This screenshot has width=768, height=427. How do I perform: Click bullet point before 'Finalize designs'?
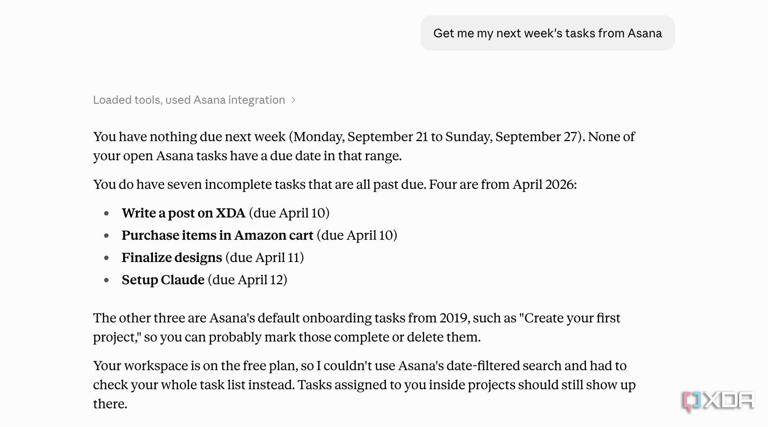pos(107,258)
